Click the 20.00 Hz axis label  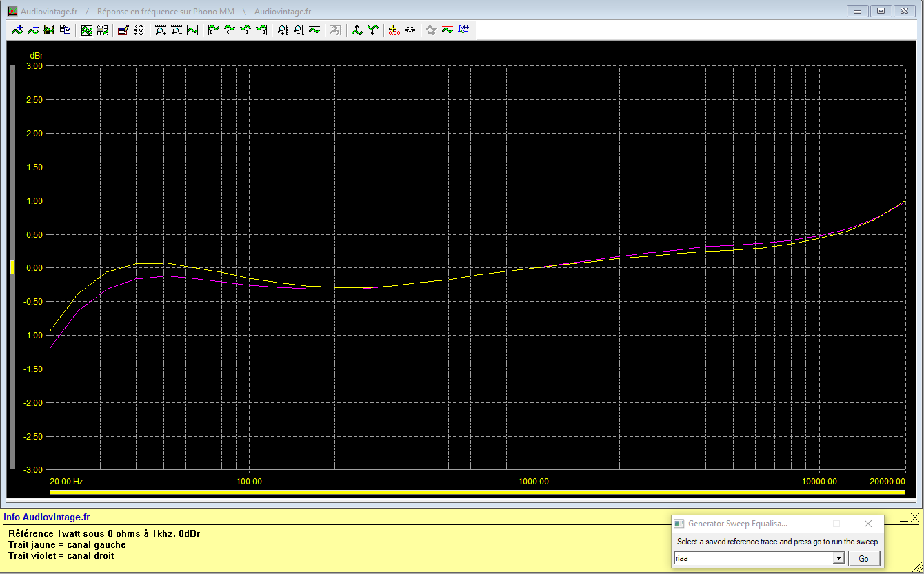tap(67, 481)
